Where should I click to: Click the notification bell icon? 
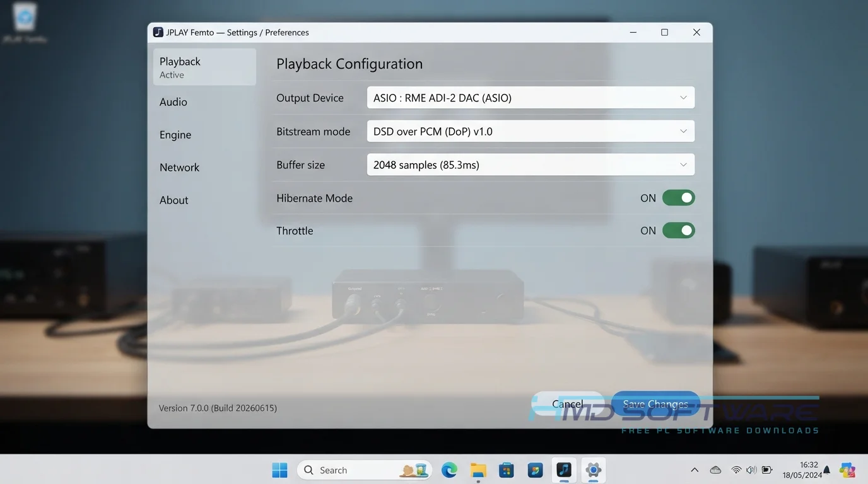click(x=827, y=470)
